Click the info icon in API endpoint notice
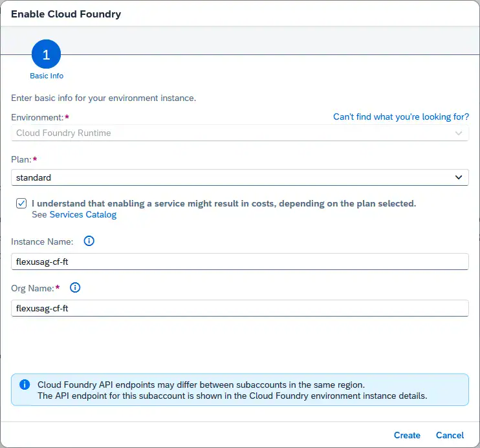The width and height of the screenshot is (480, 448). pyautogui.click(x=25, y=385)
